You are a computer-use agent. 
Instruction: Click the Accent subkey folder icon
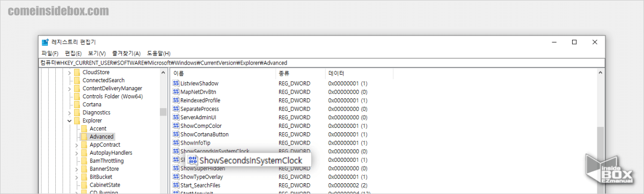pyautogui.click(x=84, y=129)
